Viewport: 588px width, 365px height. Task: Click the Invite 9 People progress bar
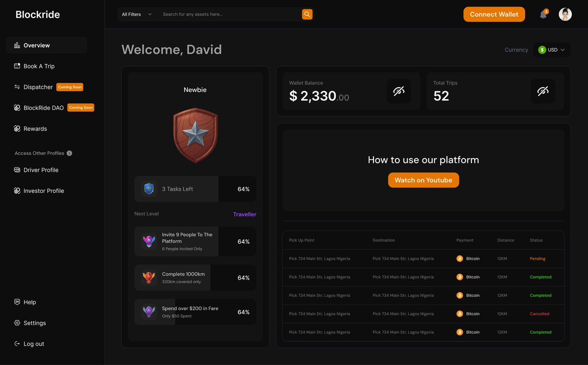coord(196,241)
